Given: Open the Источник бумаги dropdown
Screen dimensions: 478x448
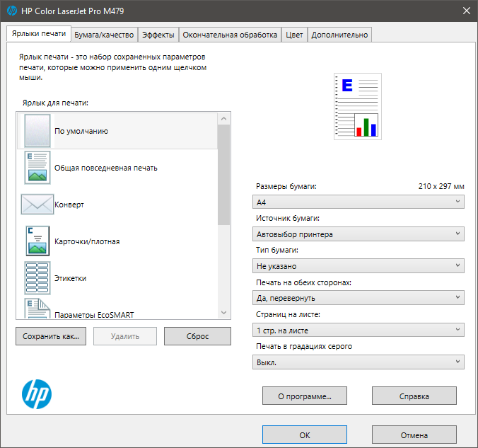Looking at the screenshot, I should click(x=358, y=234).
